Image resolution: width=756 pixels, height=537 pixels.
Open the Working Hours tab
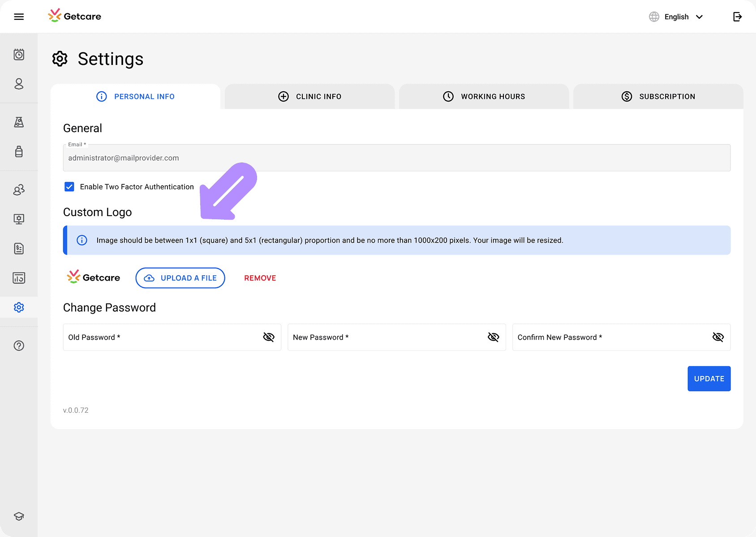pos(484,97)
